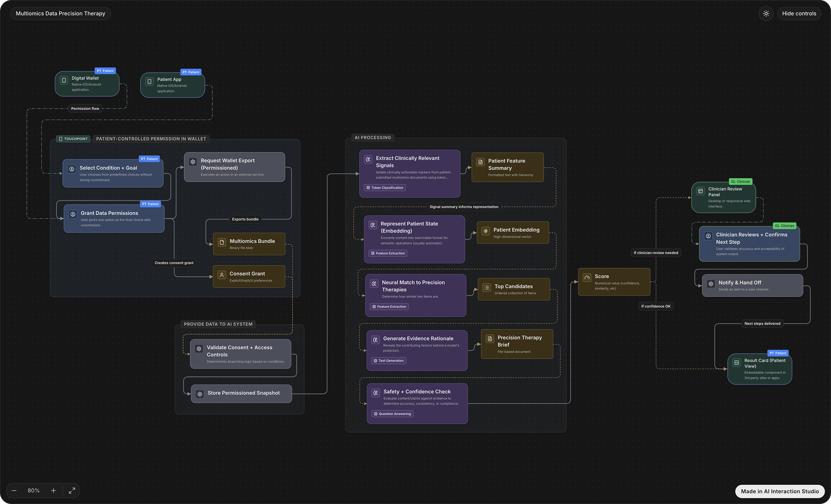
Task: Click the Digital Wallet device icon
Action: pyautogui.click(x=64, y=80)
